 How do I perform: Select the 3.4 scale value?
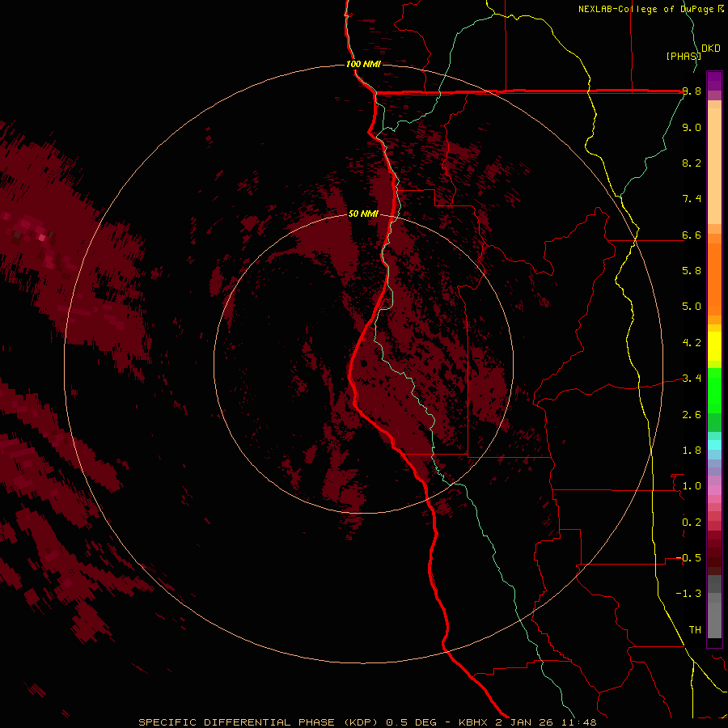(692, 379)
